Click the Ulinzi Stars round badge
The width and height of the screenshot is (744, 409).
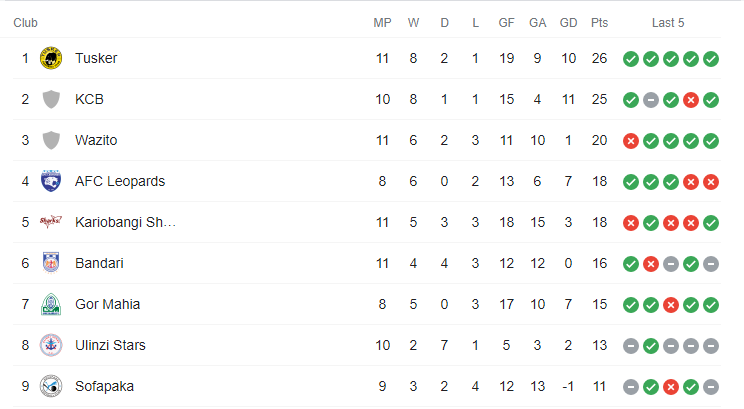[51, 345]
